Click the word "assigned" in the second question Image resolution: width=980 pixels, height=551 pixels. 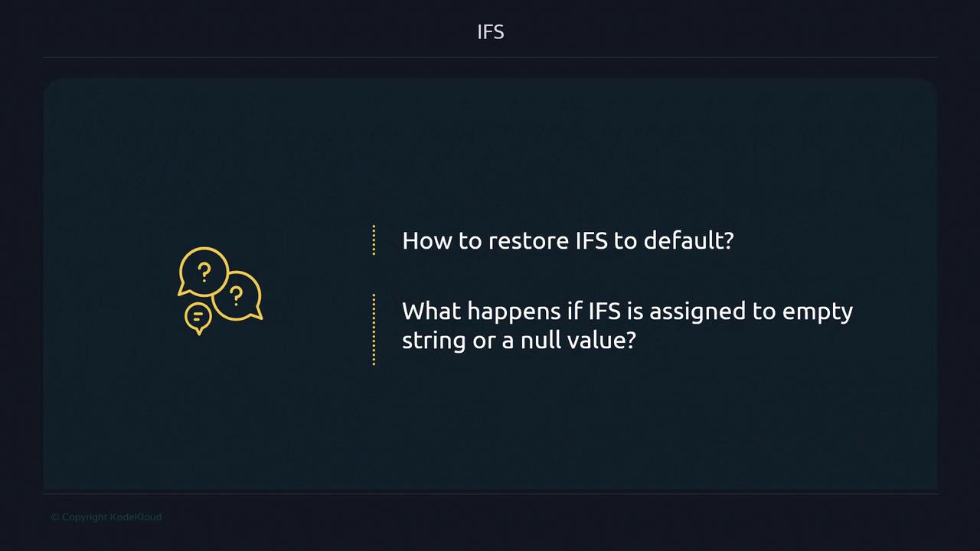[695, 312]
